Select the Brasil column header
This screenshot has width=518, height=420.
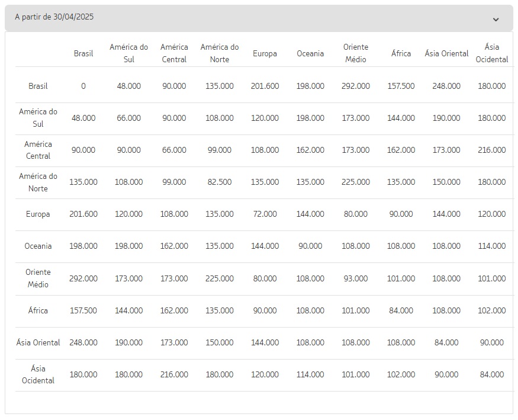point(83,53)
